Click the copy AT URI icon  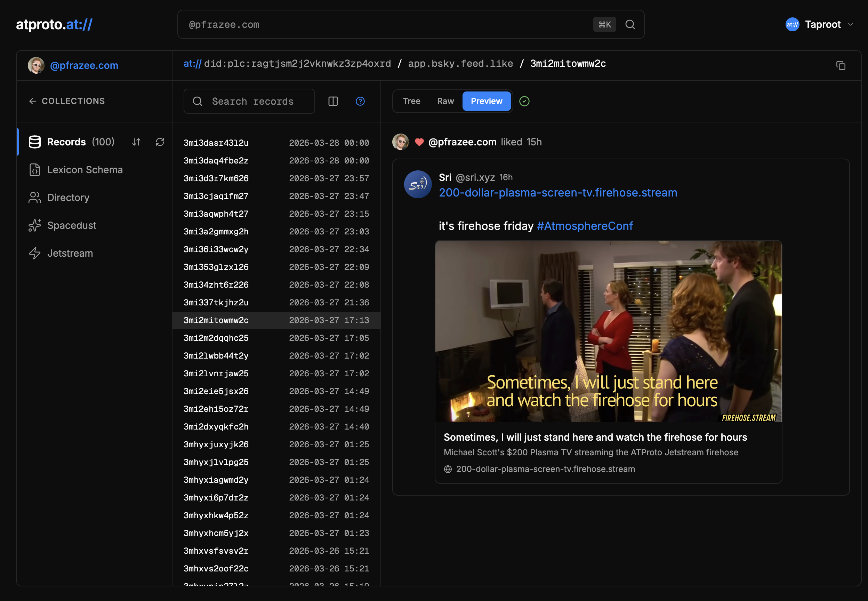[841, 65]
